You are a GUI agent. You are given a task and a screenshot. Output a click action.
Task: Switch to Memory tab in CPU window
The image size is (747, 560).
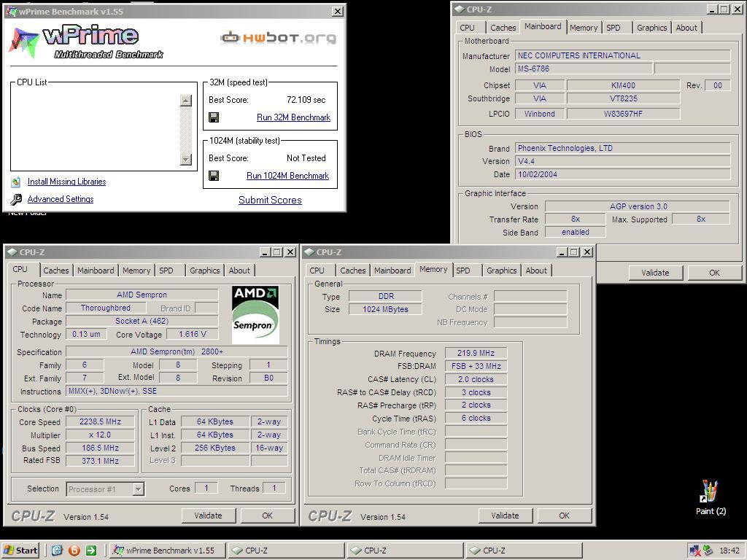[x=136, y=271]
